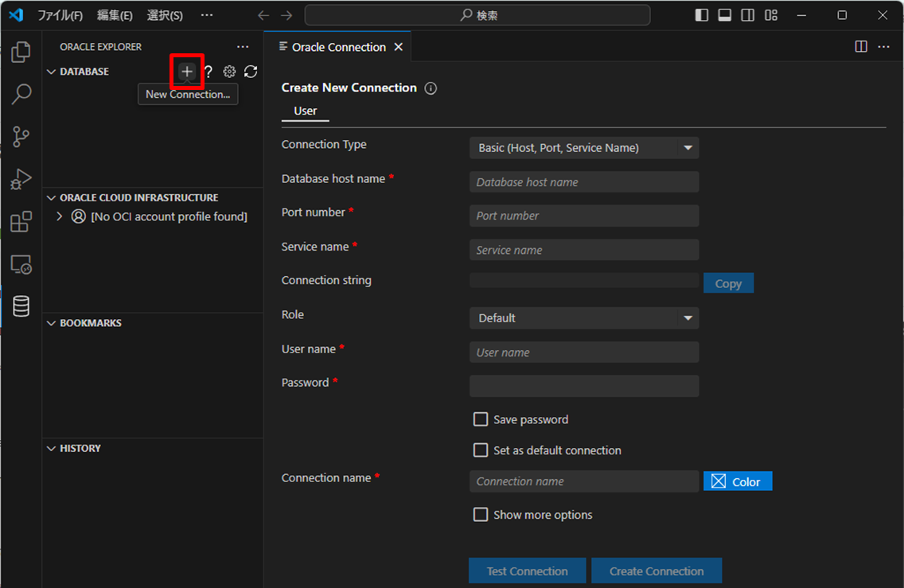Refresh the Database explorer view
Image resolution: width=904 pixels, height=588 pixels.
[x=251, y=72]
